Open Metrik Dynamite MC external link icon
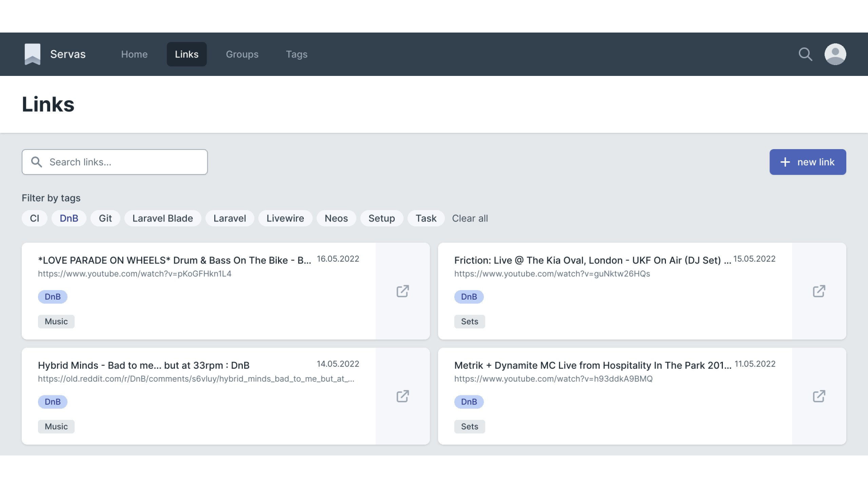868x488 pixels. pos(819,396)
